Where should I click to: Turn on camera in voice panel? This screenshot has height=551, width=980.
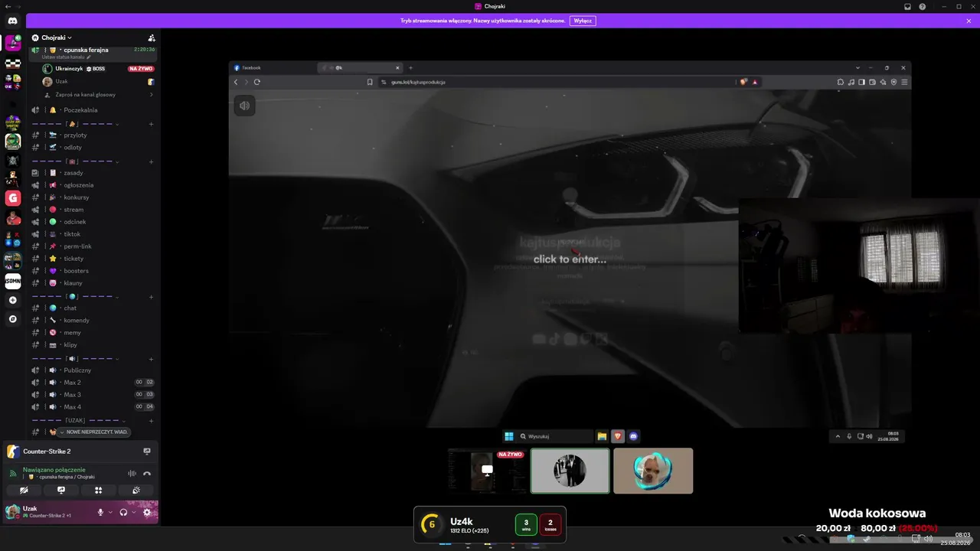24,490
